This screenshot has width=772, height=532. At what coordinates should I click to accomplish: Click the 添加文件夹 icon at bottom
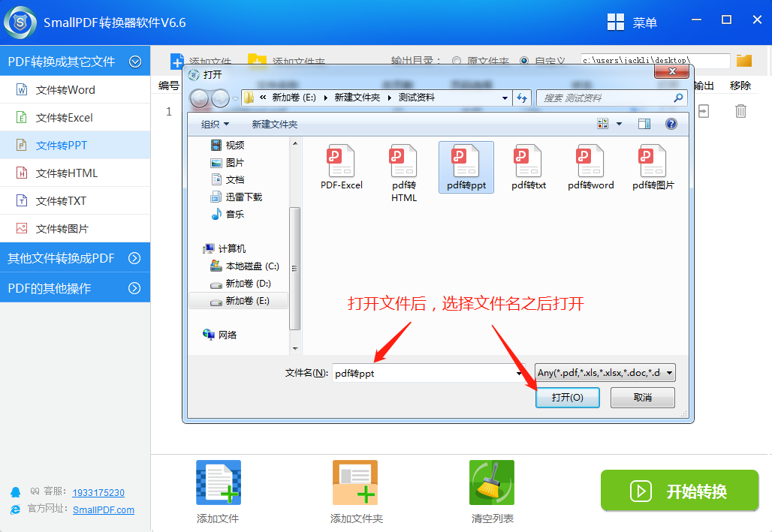354,482
